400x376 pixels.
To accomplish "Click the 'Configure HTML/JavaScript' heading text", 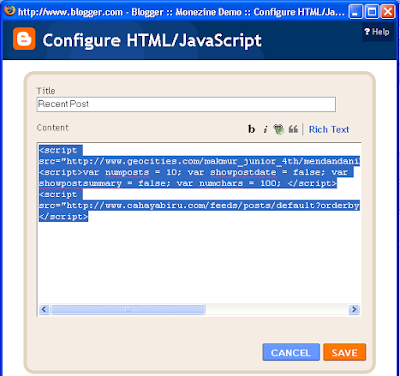I will click(152, 41).
